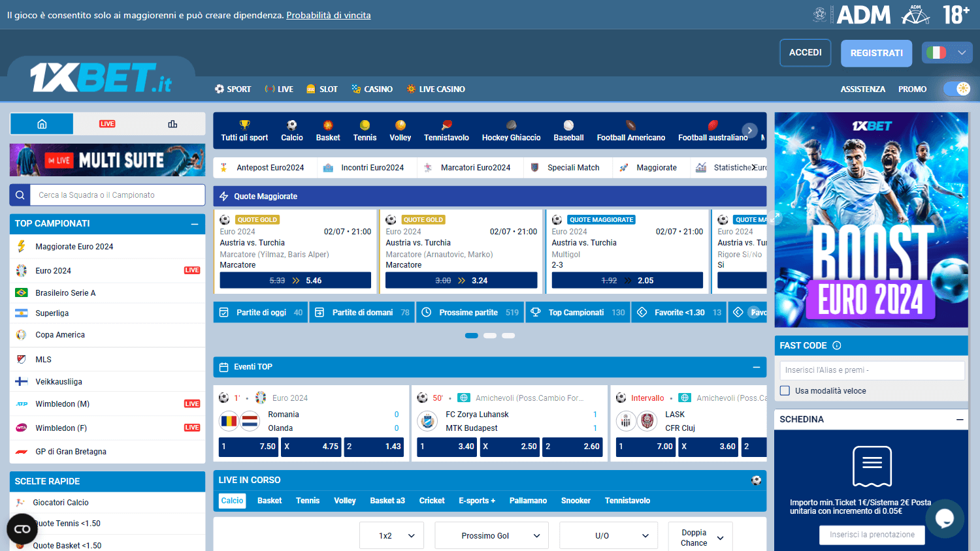Screen dimensions: 980x551
Task: Expand the Quote Maggiorate fullscreen arrow icon
Action: pyautogui.click(x=775, y=218)
